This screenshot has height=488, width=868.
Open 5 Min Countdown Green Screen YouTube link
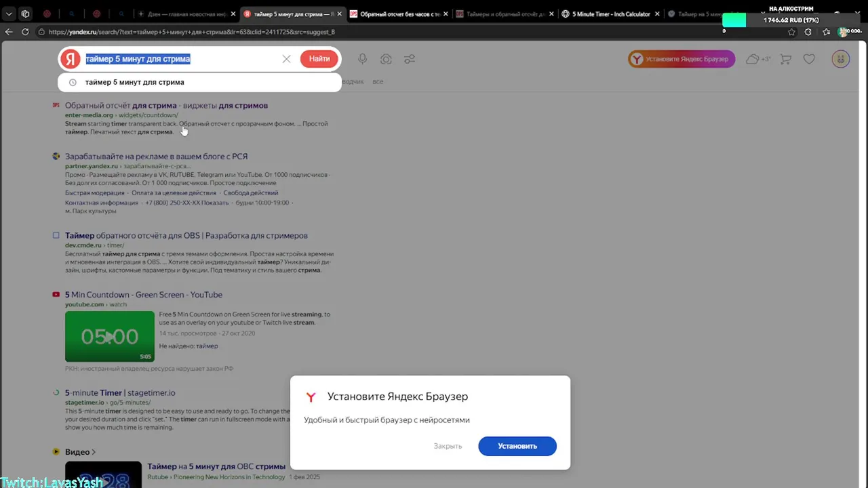pyautogui.click(x=144, y=294)
